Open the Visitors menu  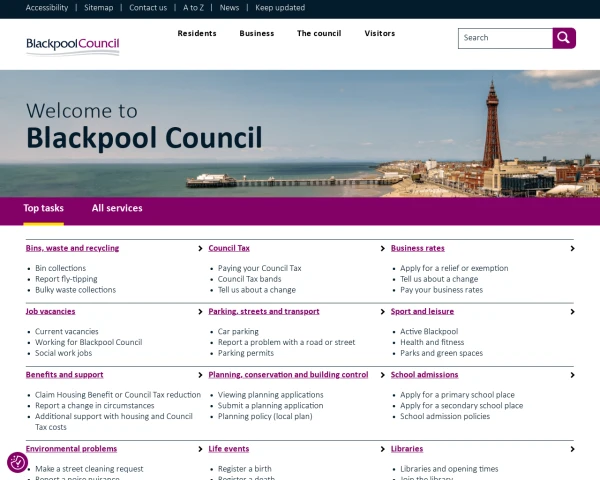click(380, 33)
